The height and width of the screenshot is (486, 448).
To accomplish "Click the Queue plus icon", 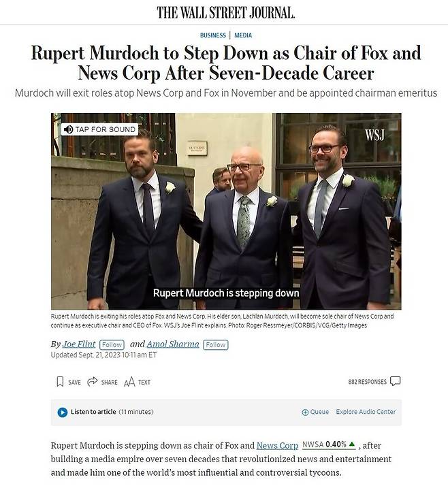I will click(305, 412).
